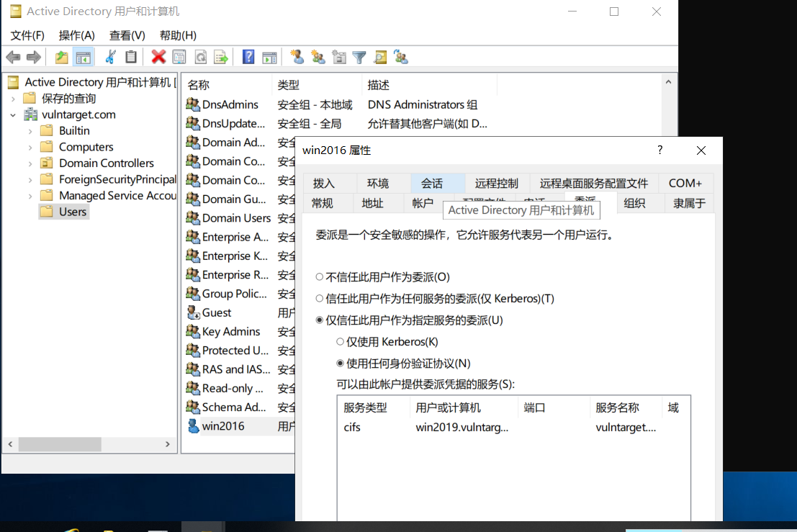The height and width of the screenshot is (532, 797).
Task: Click the create new user icon
Action: click(x=296, y=57)
